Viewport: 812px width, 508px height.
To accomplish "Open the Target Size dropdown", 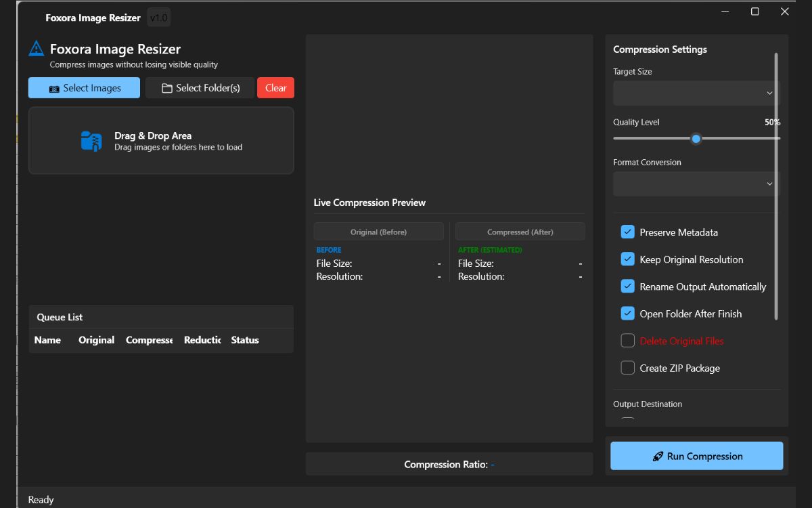I will [x=696, y=93].
